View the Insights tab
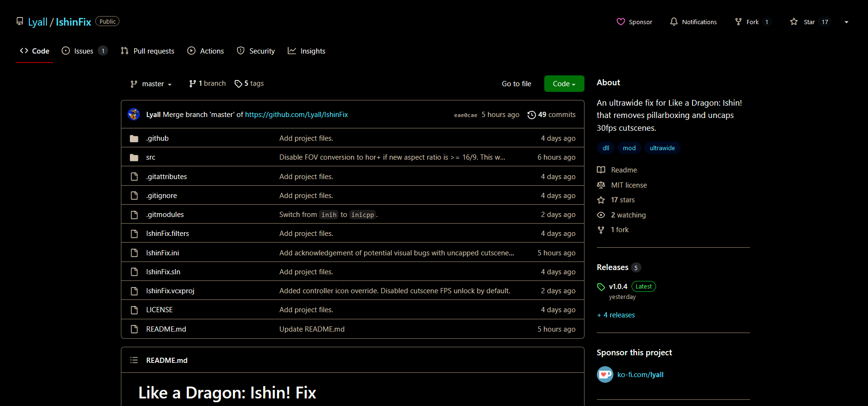This screenshot has width=868, height=406. (306, 51)
